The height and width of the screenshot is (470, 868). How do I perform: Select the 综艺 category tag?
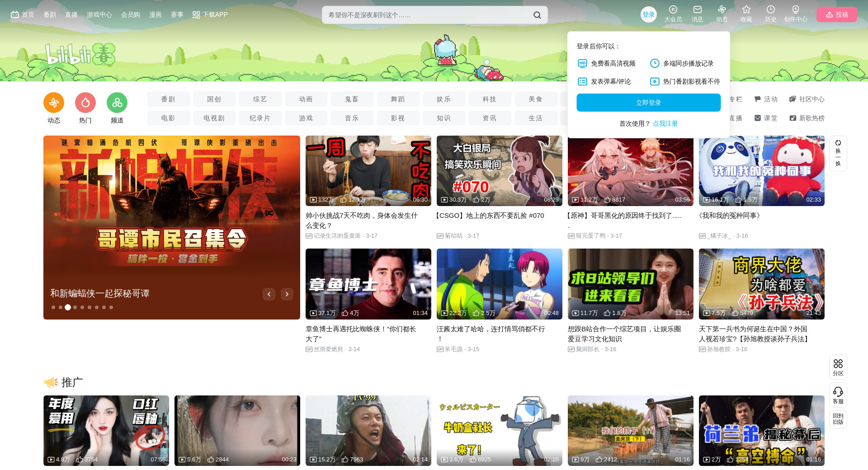pyautogui.click(x=260, y=99)
